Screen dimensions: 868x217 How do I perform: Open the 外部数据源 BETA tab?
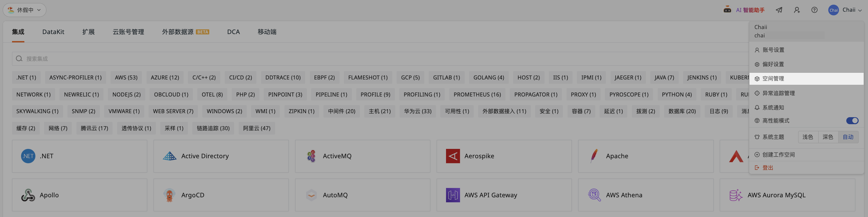(185, 32)
